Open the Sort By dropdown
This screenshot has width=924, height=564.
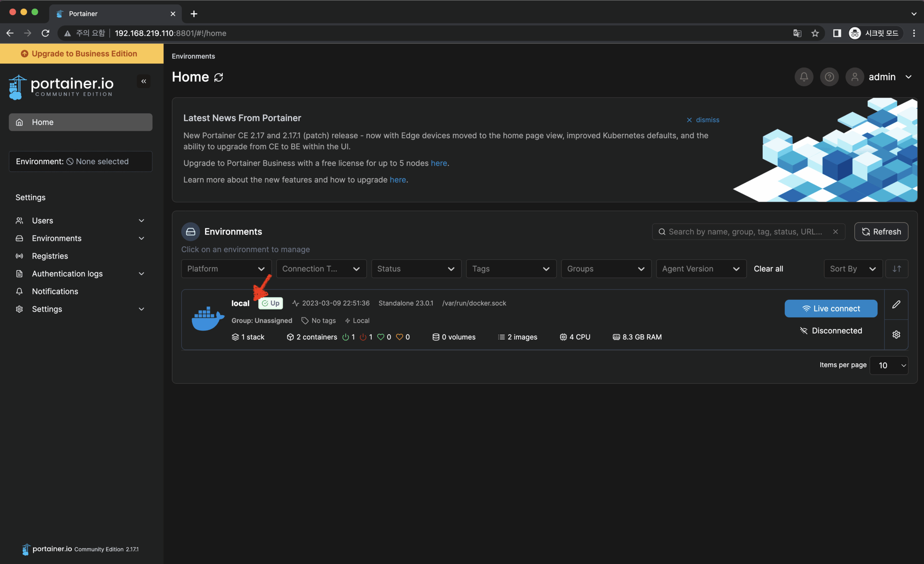tap(853, 269)
